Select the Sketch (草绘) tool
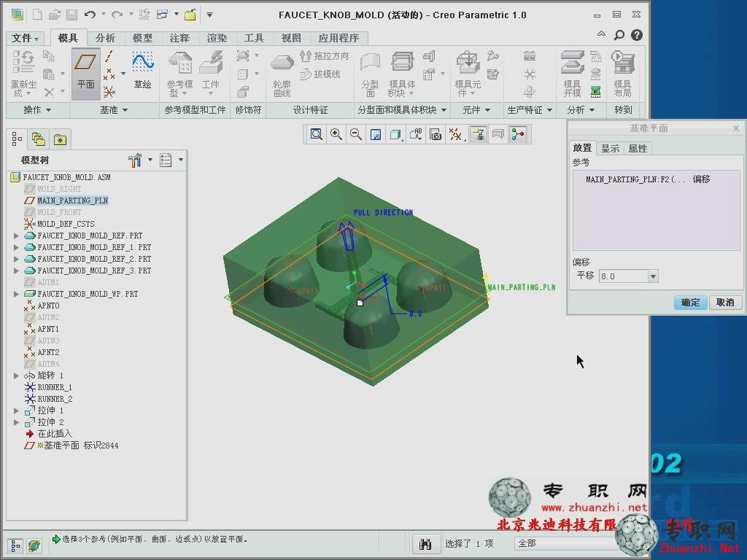Screen dimensions: 747x560 click(x=142, y=71)
